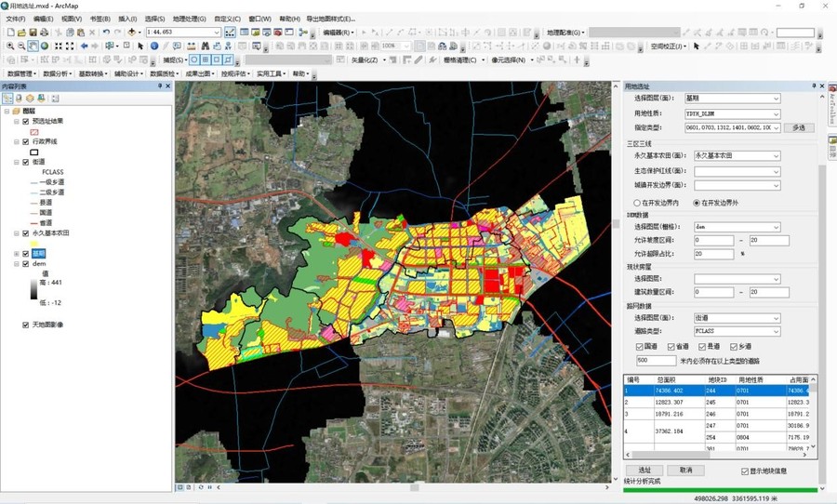837x504 pixels.
Task: Uncheck the 乡道 road type checkbox
Action: (734, 347)
